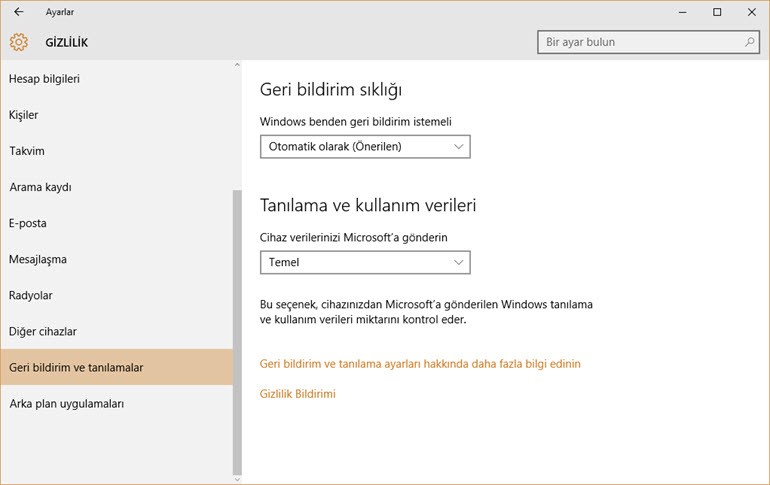
Task: Go to 'Takvim' settings
Action: coord(27,151)
